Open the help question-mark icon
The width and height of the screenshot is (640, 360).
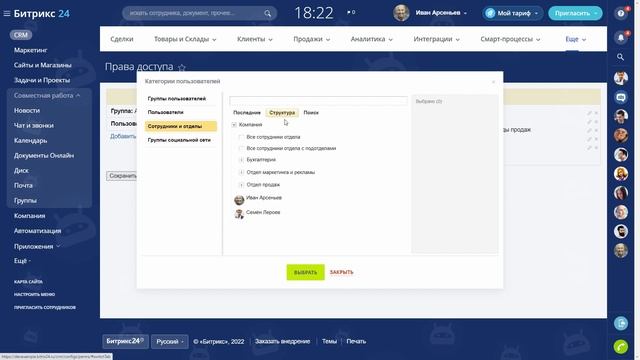tap(621, 13)
